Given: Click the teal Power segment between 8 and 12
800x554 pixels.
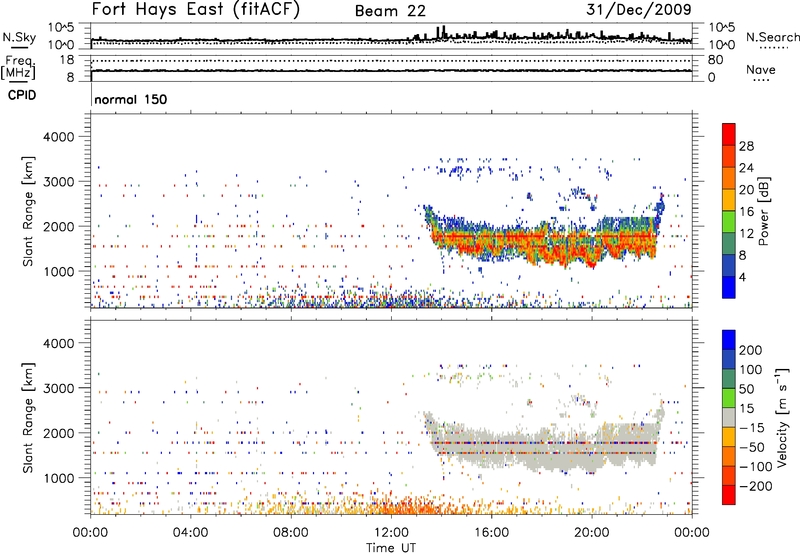Looking at the screenshot, I should [729, 244].
